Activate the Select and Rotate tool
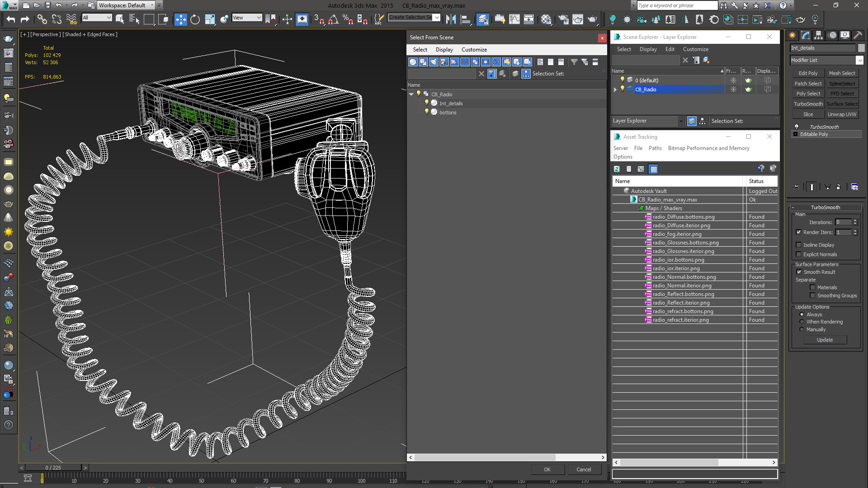The height and width of the screenshot is (488, 868). pyautogui.click(x=195, y=19)
